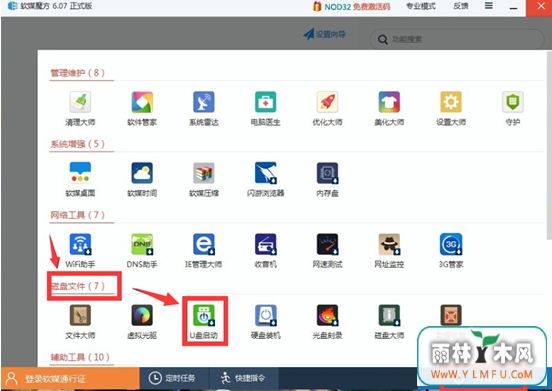Click the 辅助工具 (10) heading text

80,357
